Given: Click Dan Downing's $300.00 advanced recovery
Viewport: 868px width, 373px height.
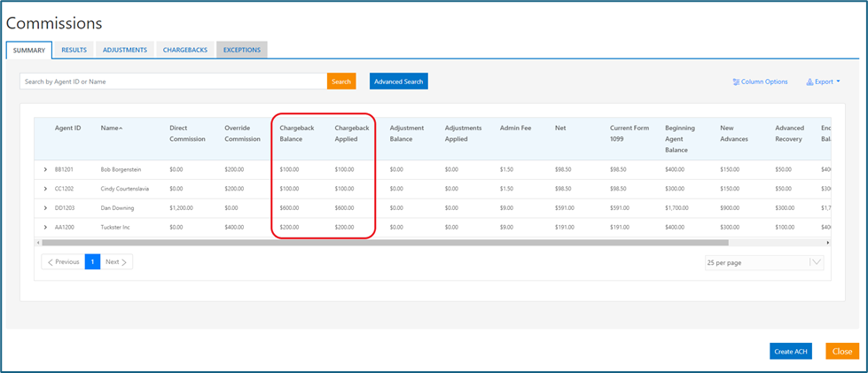Looking at the screenshot, I should (785, 208).
